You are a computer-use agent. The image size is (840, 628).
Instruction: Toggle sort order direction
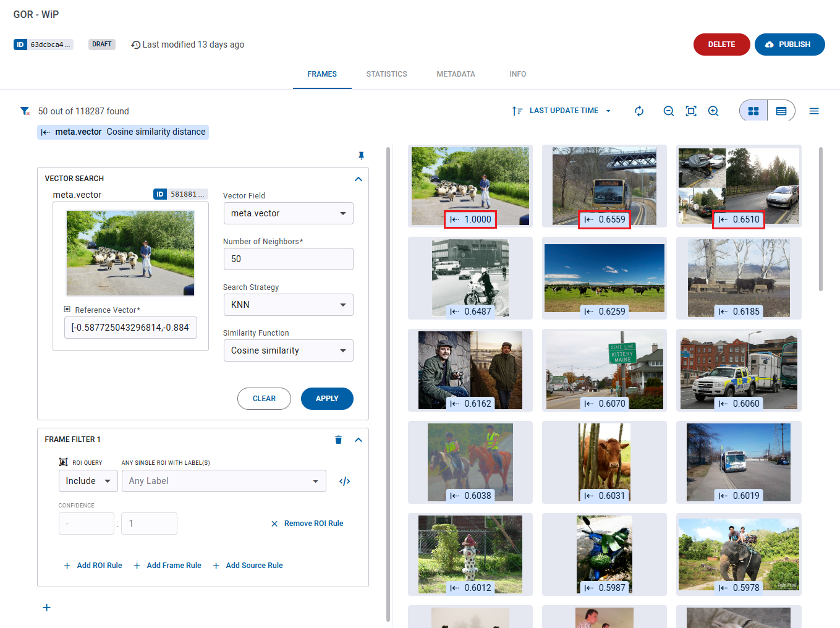click(x=517, y=111)
